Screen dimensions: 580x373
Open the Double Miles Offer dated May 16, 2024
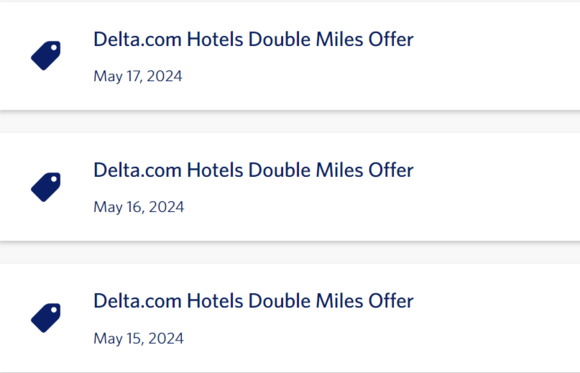pos(253,170)
